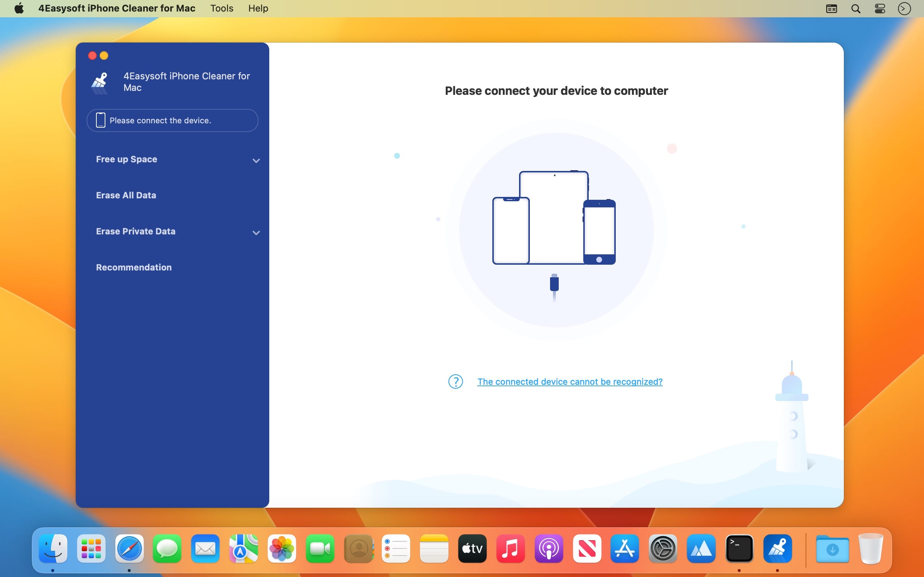Open Spotlight search in menu bar
Screen dimensions: 924x577
click(x=856, y=8)
